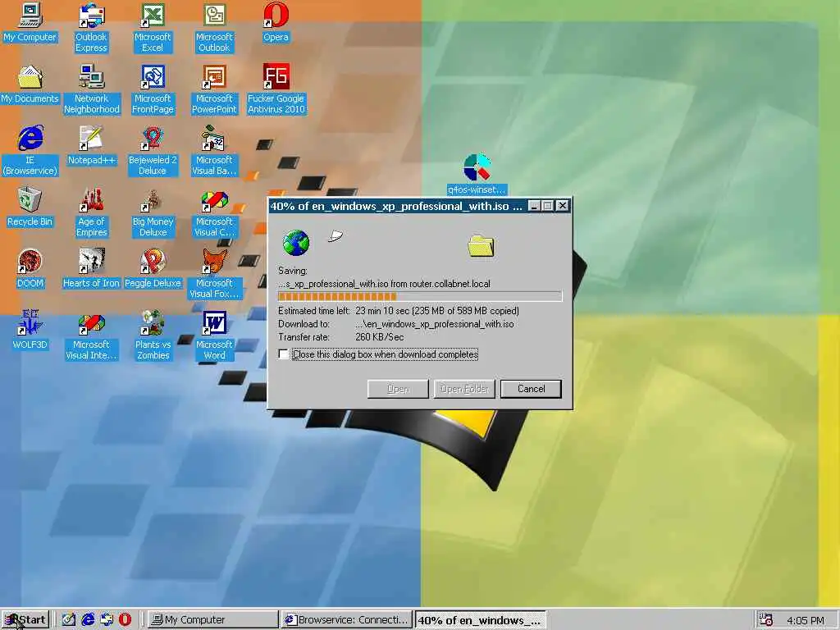Image resolution: width=840 pixels, height=630 pixels.
Task: Click the 4:05 PM system clock
Action: (806, 620)
